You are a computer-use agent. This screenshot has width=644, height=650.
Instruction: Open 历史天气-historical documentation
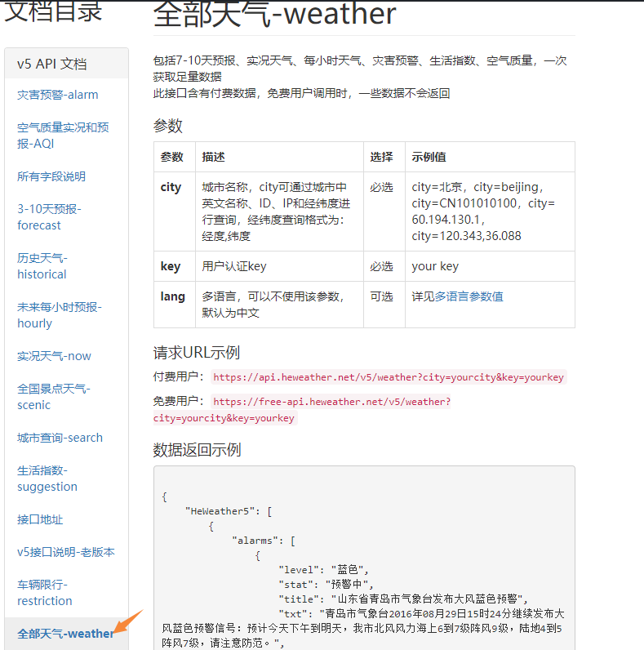[x=42, y=266]
